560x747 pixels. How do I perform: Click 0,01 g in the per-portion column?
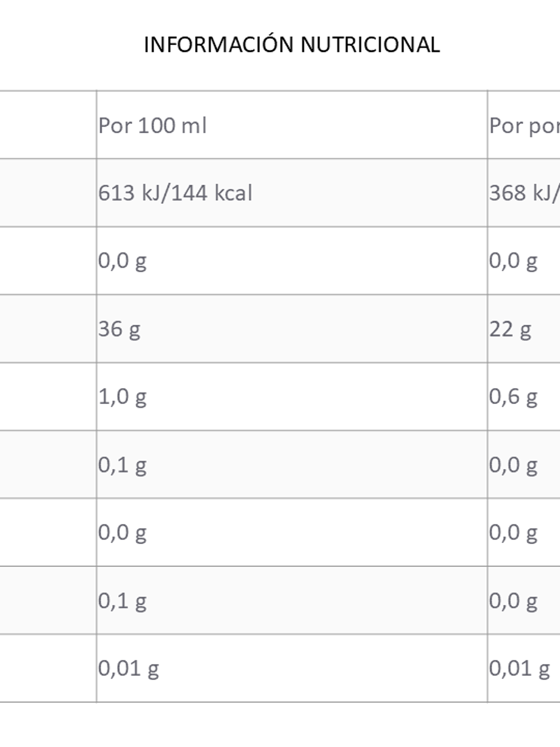click(x=519, y=668)
